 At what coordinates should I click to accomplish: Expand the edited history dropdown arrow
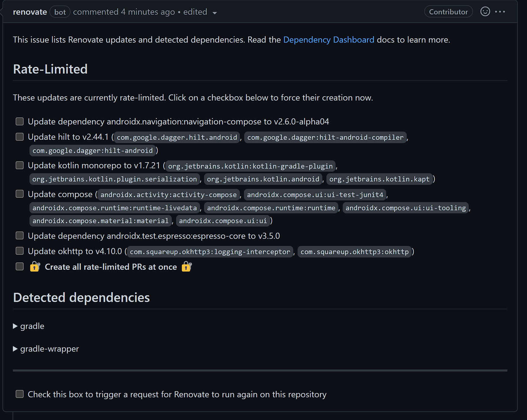[215, 13]
